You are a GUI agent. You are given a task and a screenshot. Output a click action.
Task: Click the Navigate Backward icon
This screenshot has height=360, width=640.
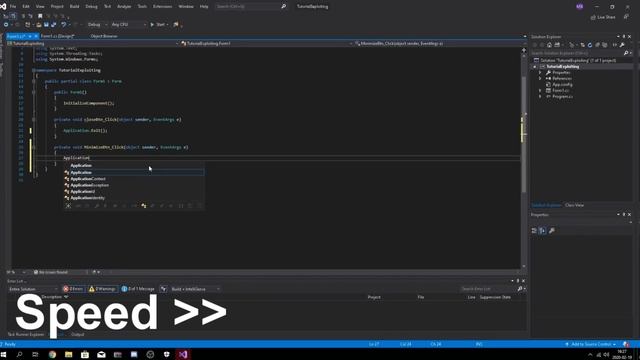coord(6,24)
